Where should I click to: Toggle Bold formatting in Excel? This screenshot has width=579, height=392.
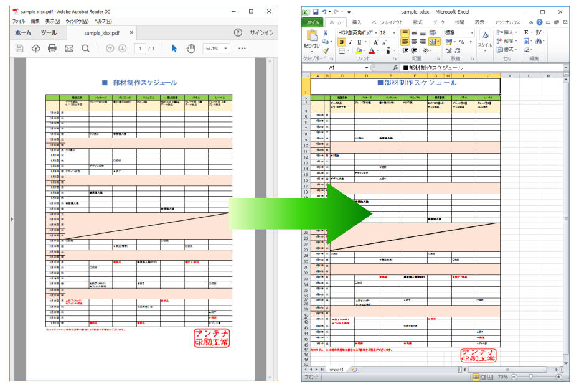click(x=342, y=42)
